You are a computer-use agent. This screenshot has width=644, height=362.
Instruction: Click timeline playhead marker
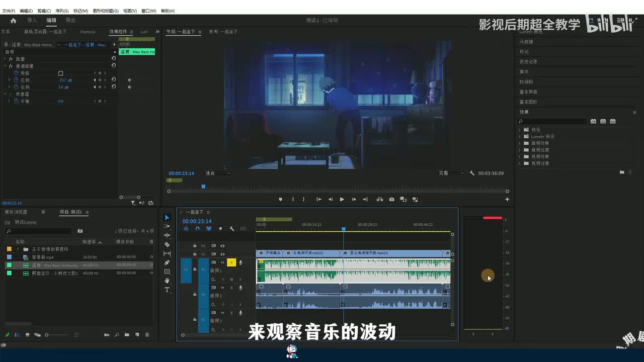(x=344, y=229)
